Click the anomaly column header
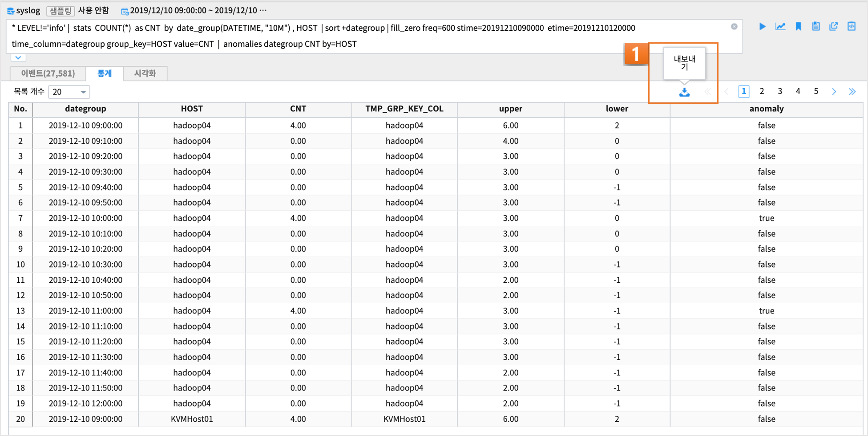 (767, 109)
